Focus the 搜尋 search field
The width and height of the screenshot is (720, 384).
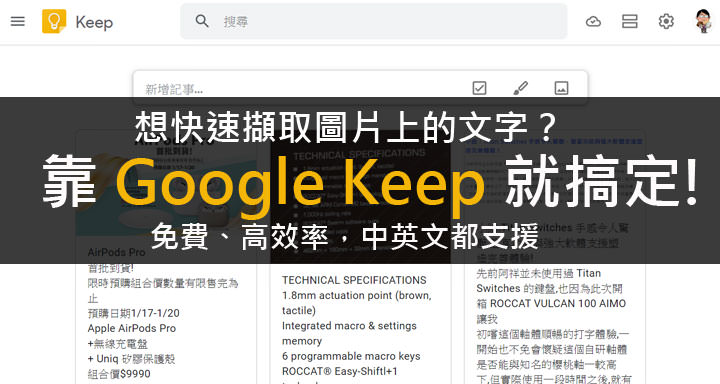coord(374,21)
